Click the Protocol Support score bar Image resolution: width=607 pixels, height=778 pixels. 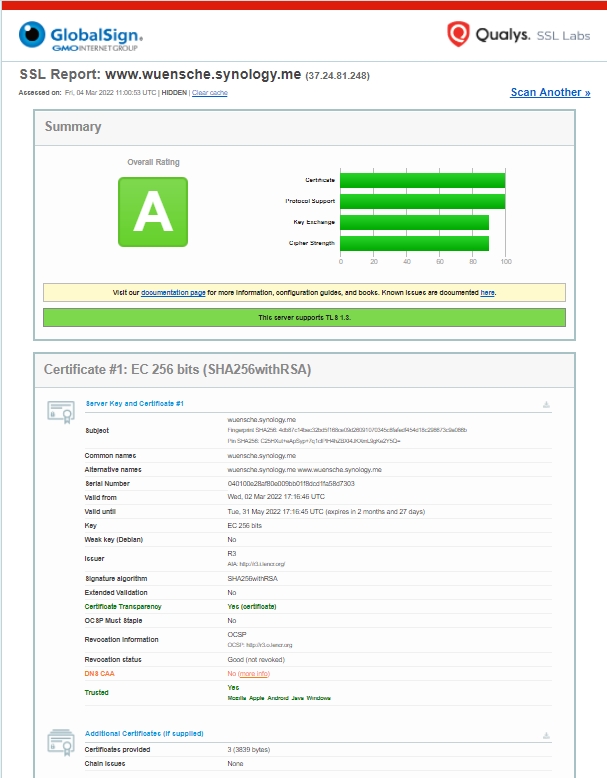(422, 201)
